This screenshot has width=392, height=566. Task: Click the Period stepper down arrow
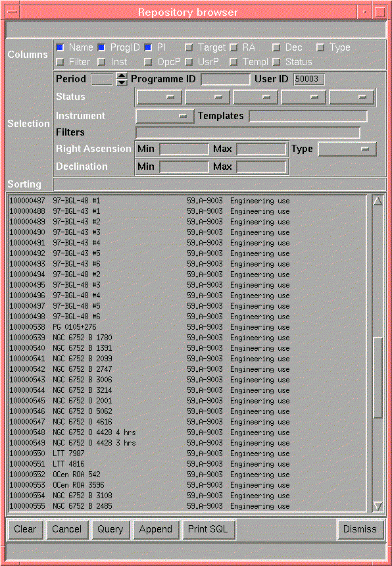pos(122,83)
